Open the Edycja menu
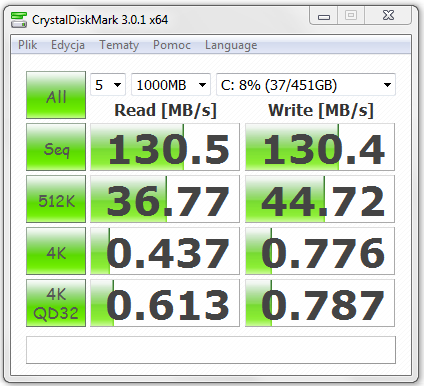Image resolution: width=424 pixels, height=386 pixels. click(68, 45)
